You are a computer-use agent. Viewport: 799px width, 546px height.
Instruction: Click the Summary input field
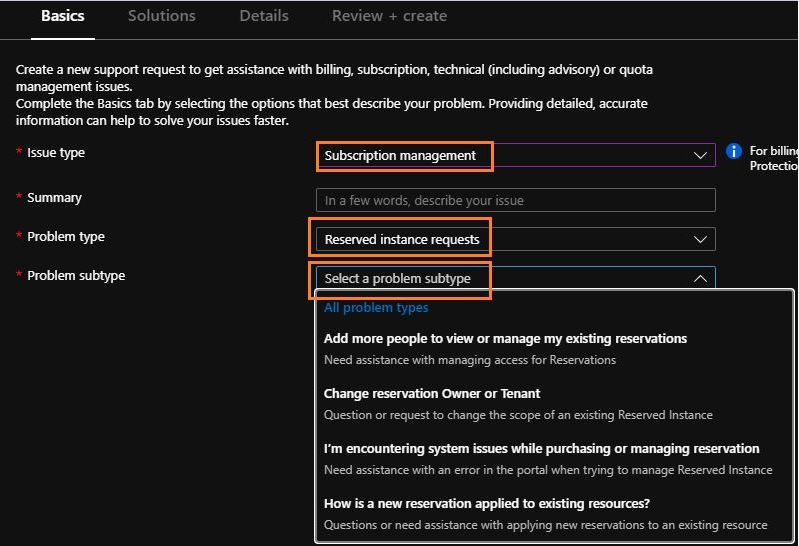pos(516,200)
